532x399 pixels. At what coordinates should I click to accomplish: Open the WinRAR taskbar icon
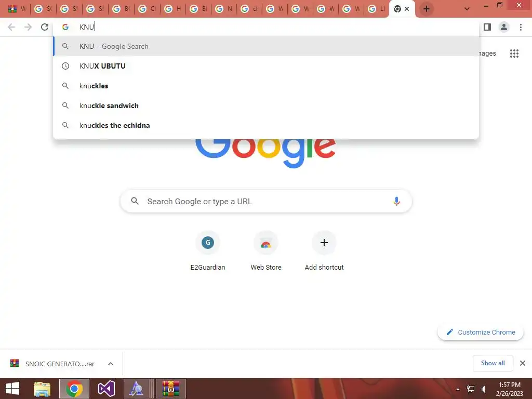click(170, 389)
